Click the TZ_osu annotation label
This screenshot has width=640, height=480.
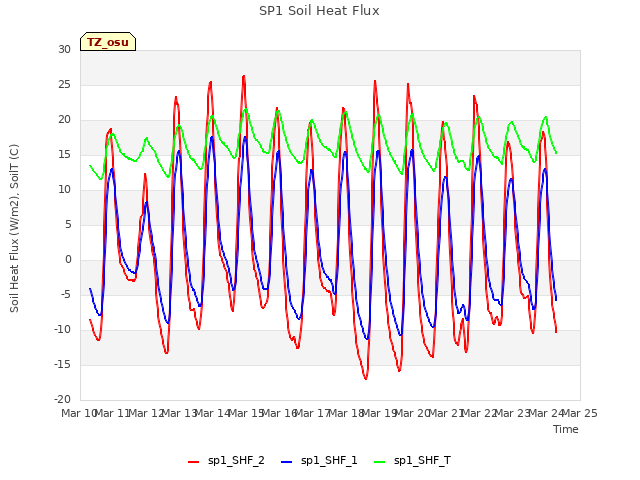pyautogui.click(x=108, y=42)
